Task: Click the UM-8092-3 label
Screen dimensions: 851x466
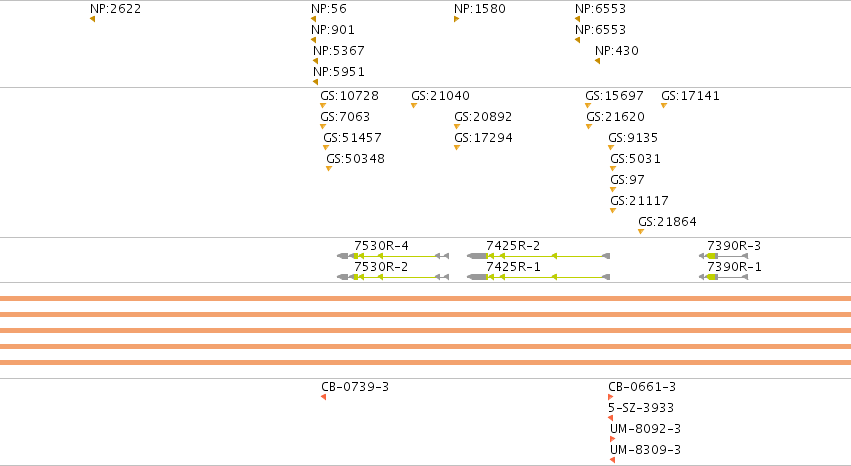Action: pyautogui.click(x=645, y=429)
